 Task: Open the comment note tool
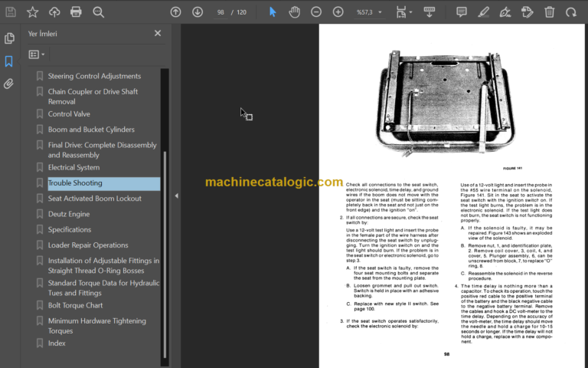point(462,11)
